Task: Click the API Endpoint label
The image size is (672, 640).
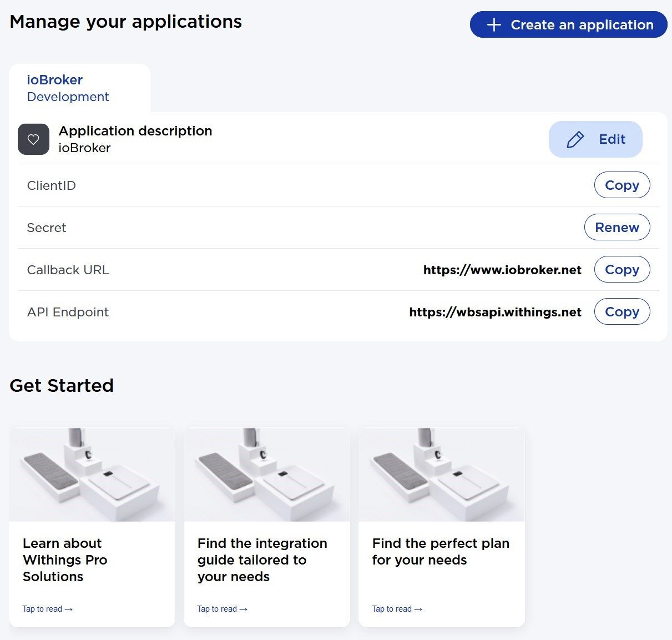Action: coord(68,312)
